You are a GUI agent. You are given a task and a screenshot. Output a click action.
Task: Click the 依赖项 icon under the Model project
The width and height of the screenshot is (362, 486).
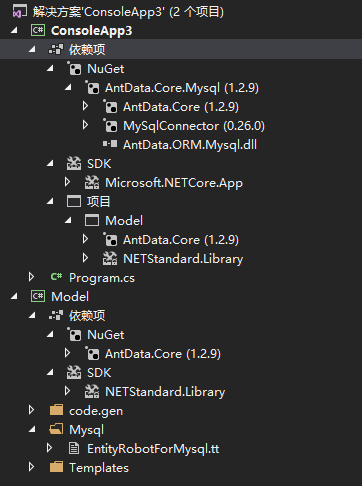tap(56, 315)
